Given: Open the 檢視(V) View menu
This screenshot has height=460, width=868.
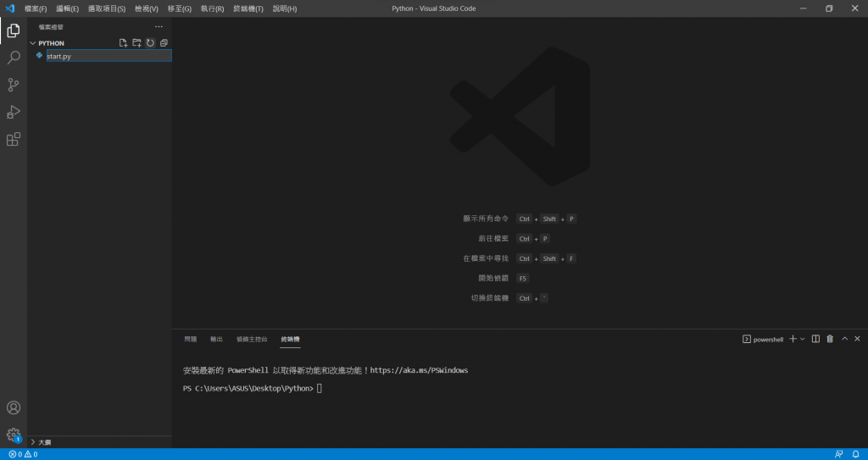Looking at the screenshot, I should click(x=147, y=8).
